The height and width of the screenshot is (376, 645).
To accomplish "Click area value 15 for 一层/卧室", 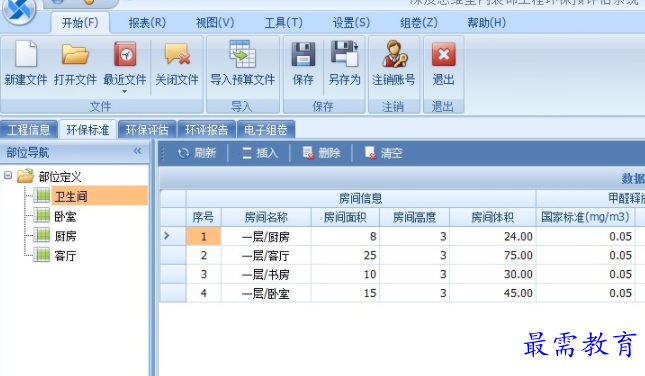I will [x=345, y=293].
